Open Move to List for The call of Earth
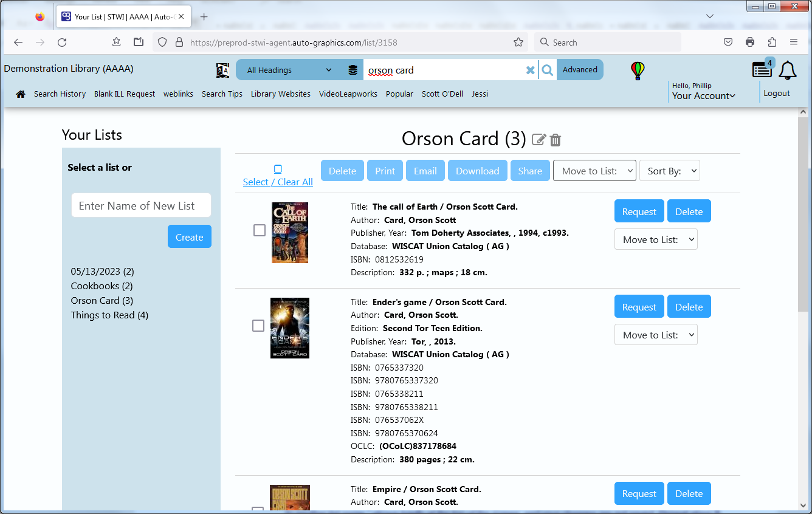 pyautogui.click(x=656, y=239)
